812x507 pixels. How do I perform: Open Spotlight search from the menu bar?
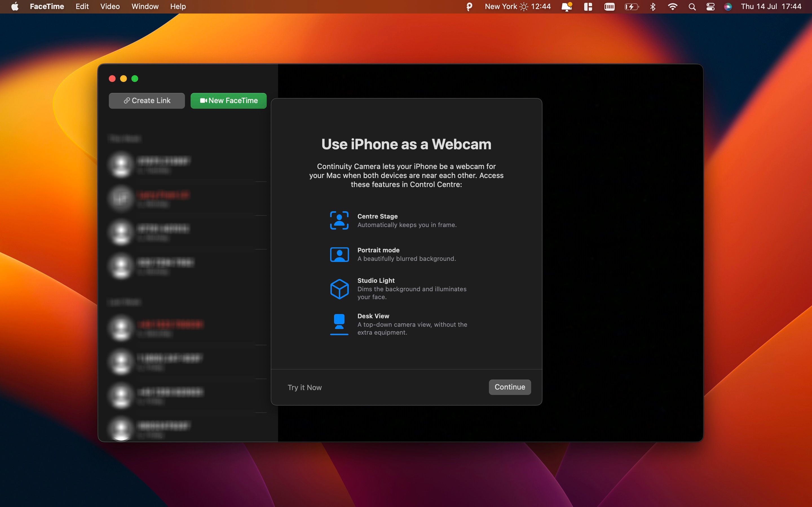click(692, 7)
